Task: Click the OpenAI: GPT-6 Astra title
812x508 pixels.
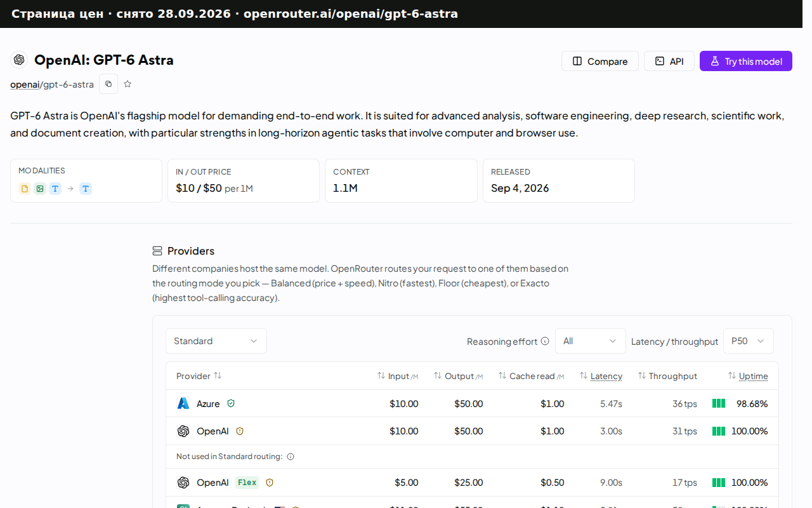Action: (104, 60)
